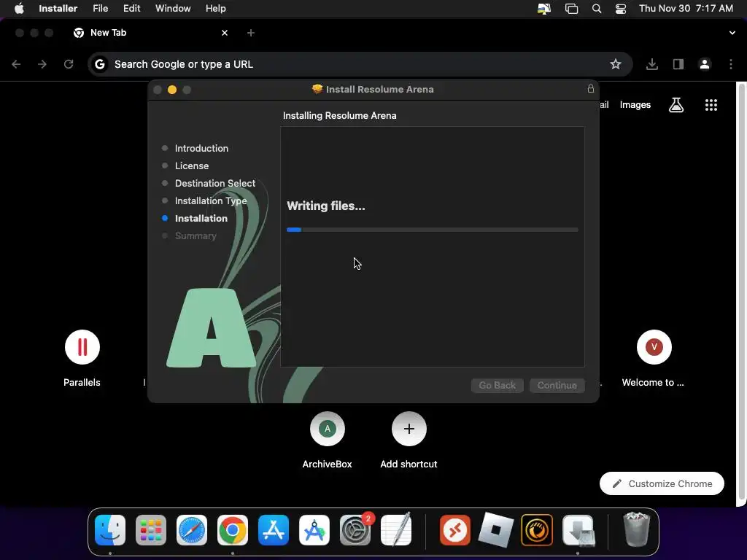Click the Chrome address bar

360,64
